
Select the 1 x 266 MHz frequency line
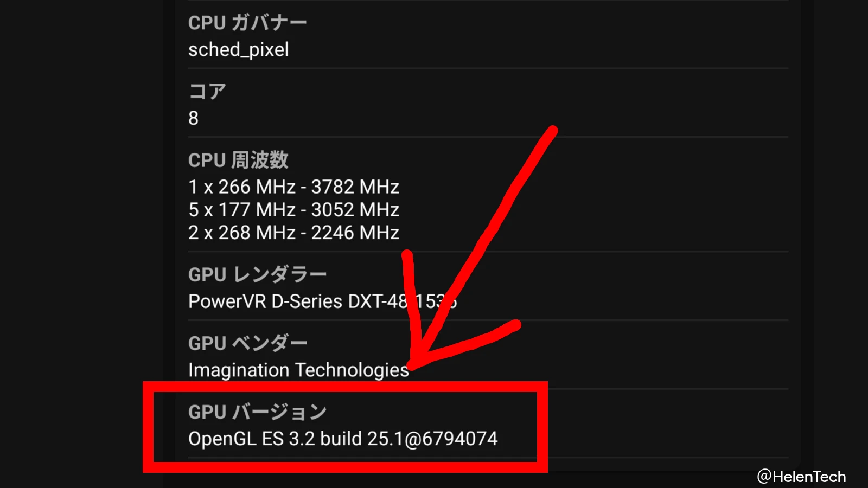(293, 187)
